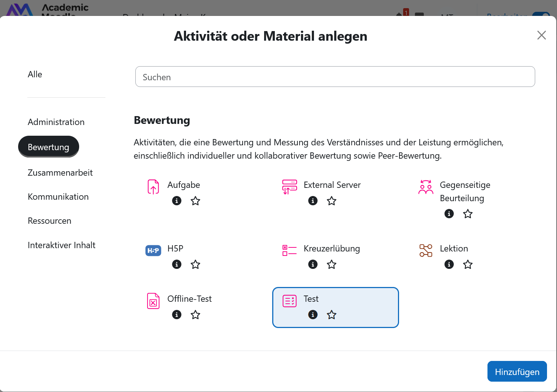This screenshot has height=392, width=557.
Task: Switch to the Ressourcen category
Action: pos(49,220)
